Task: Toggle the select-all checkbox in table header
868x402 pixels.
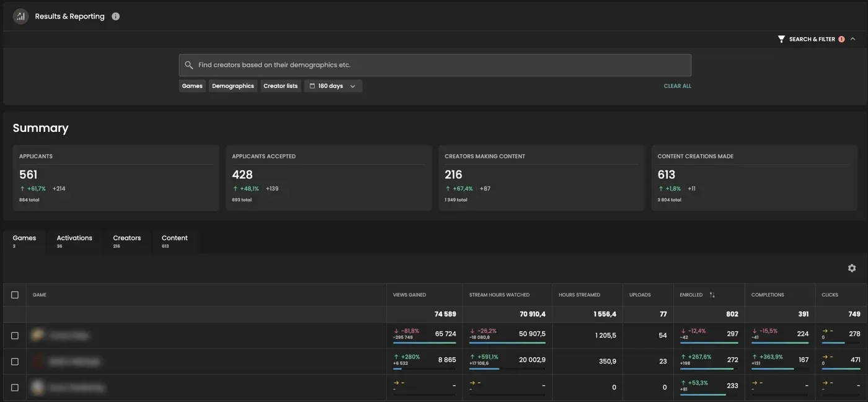Action: [x=15, y=295]
